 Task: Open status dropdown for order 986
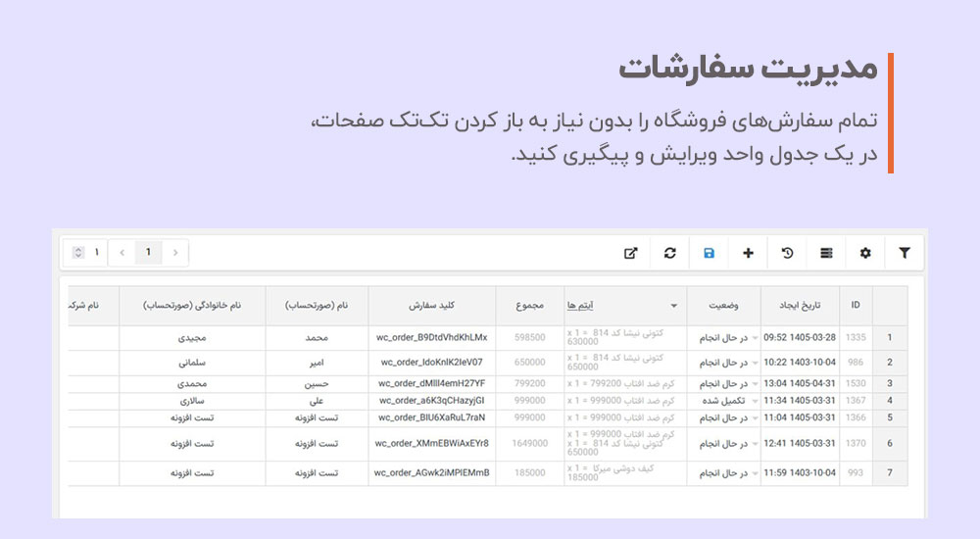click(x=755, y=363)
